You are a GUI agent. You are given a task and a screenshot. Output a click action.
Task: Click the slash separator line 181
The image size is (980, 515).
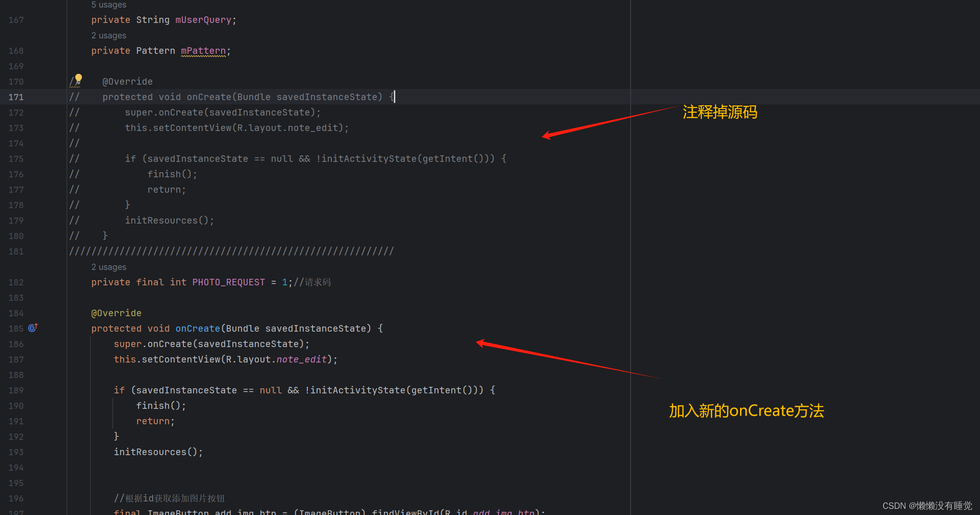232,251
